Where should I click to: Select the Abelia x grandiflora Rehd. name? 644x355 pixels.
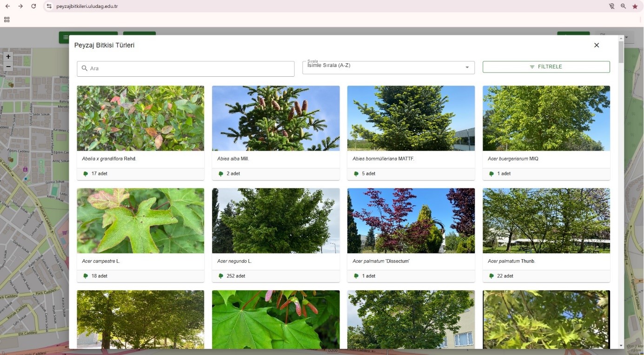pyautogui.click(x=109, y=159)
